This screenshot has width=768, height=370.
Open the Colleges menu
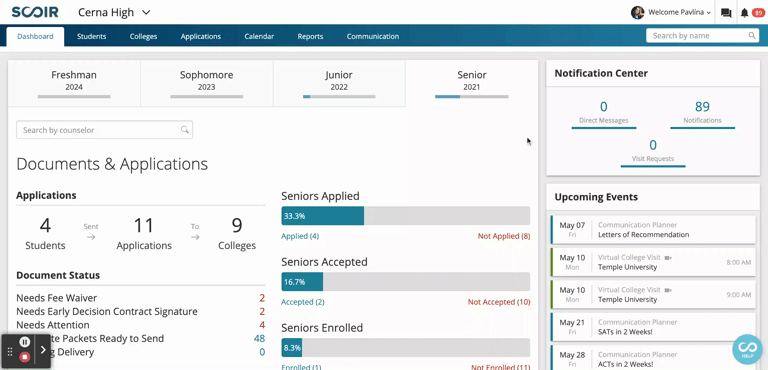(144, 36)
